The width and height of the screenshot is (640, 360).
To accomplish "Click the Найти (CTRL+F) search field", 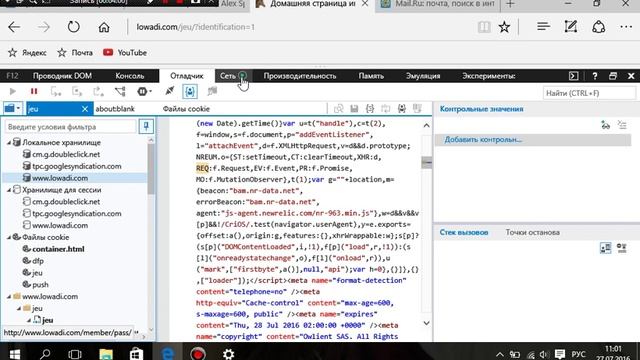I will [x=589, y=93].
